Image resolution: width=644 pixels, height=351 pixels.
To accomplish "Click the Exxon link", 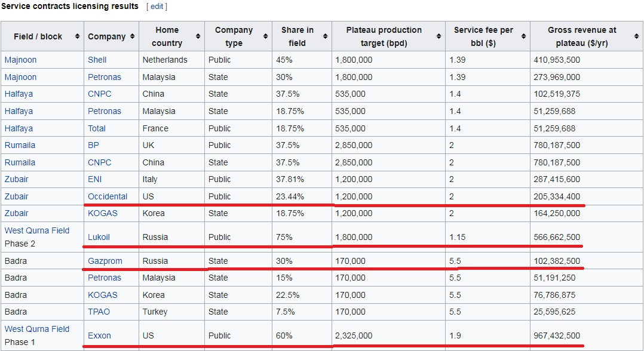I will coord(99,335).
